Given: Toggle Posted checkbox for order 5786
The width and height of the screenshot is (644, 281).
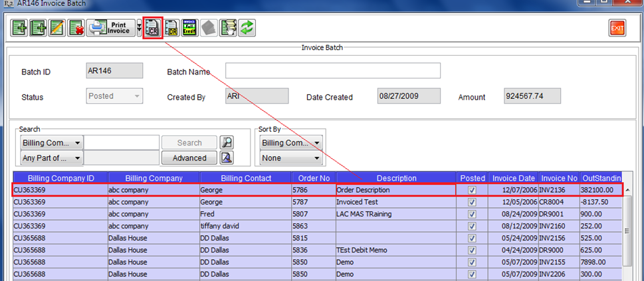Looking at the screenshot, I should coord(472,190).
